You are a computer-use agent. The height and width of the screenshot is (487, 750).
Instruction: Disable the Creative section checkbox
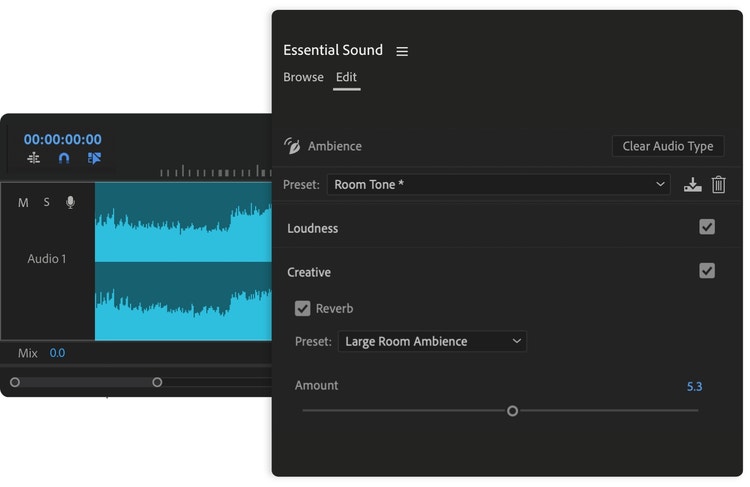click(x=707, y=271)
